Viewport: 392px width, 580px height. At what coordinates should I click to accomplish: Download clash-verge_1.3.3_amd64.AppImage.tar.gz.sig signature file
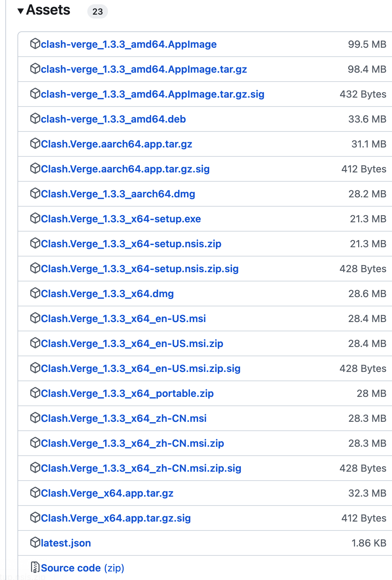tap(153, 94)
